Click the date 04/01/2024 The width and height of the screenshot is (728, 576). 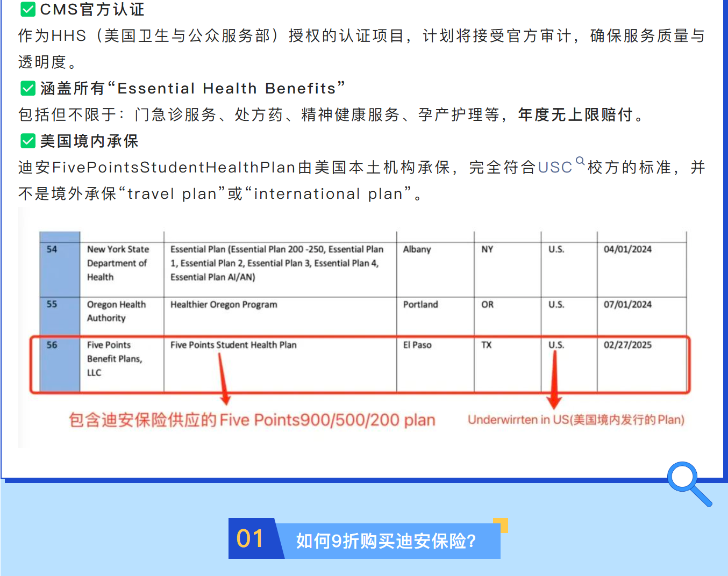click(x=627, y=249)
